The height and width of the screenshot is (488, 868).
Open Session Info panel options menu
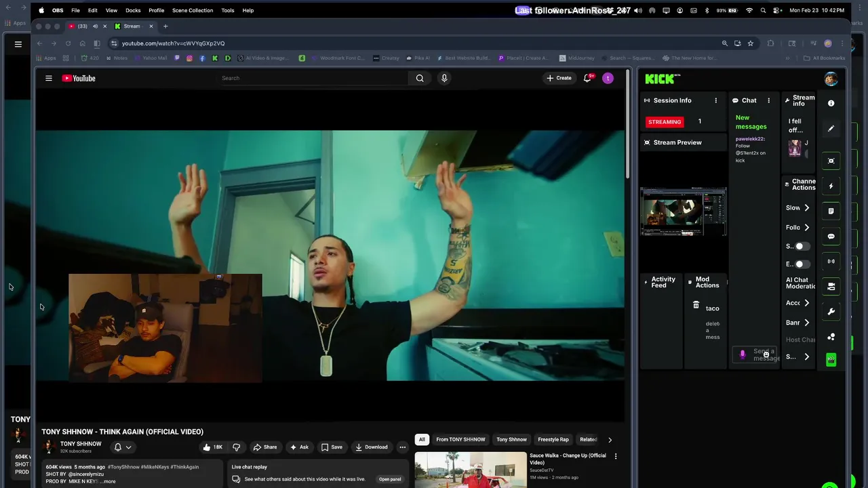click(x=715, y=100)
